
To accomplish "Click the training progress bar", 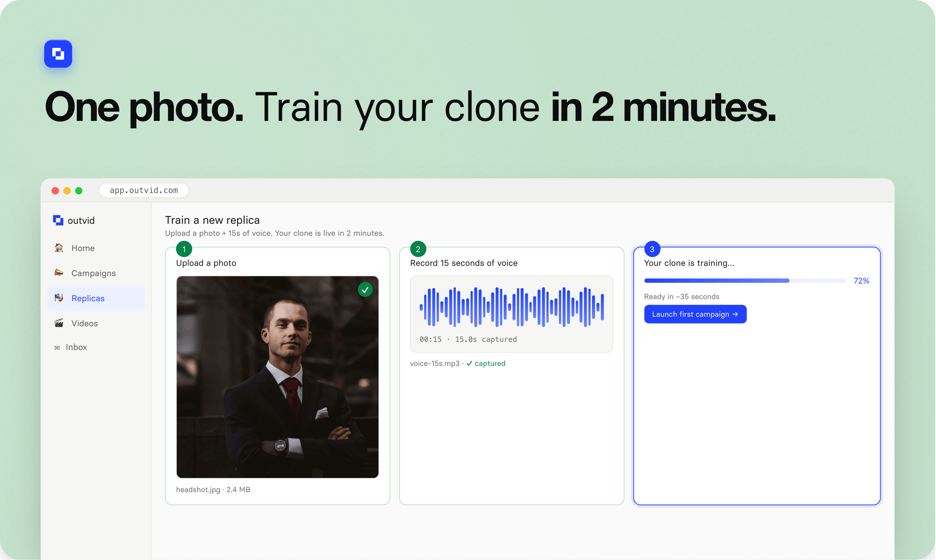I will click(x=745, y=281).
